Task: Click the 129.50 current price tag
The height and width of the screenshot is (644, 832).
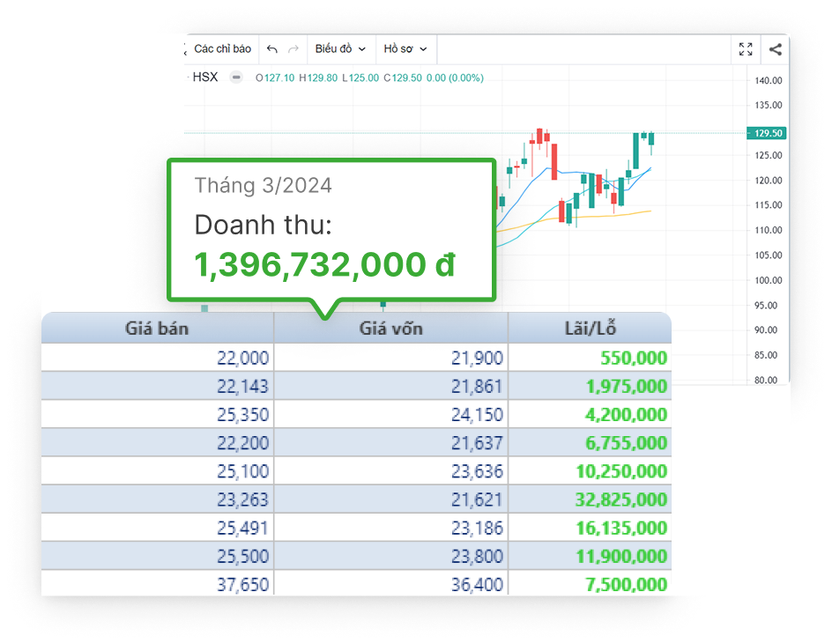Action: (x=767, y=133)
